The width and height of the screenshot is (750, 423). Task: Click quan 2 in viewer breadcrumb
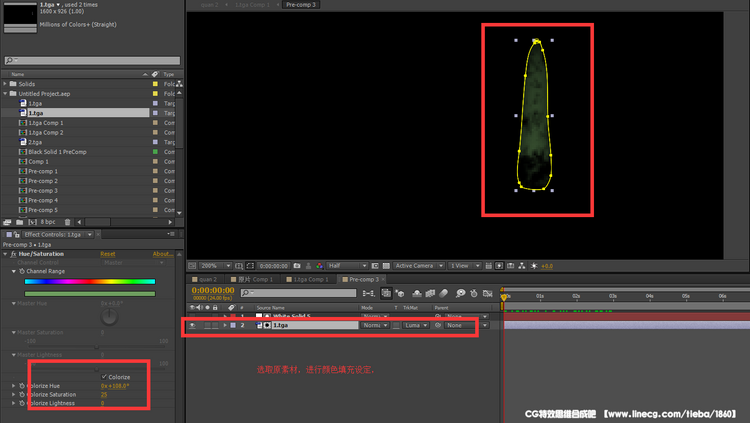point(209,5)
